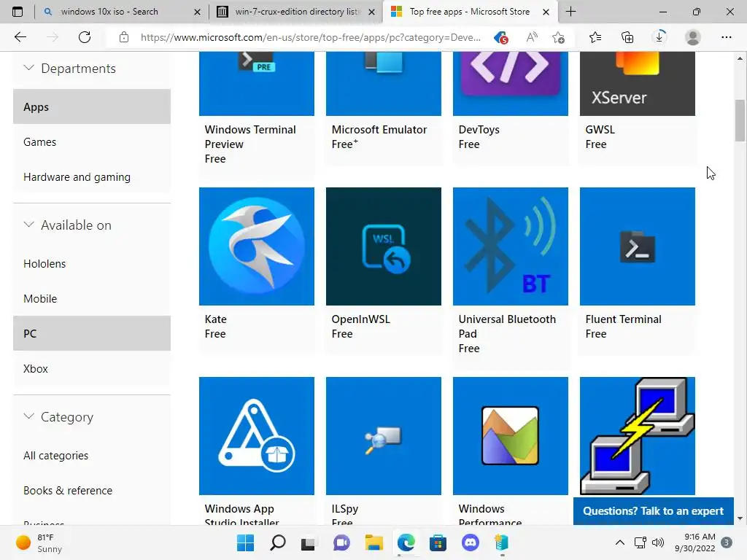Open the Favorites list
This screenshot has height=560, width=747.
(x=595, y=37)
